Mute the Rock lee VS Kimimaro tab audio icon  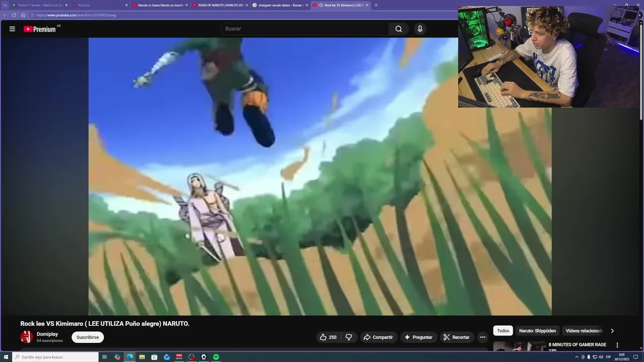pyautogui.click(x=320, y=5)
